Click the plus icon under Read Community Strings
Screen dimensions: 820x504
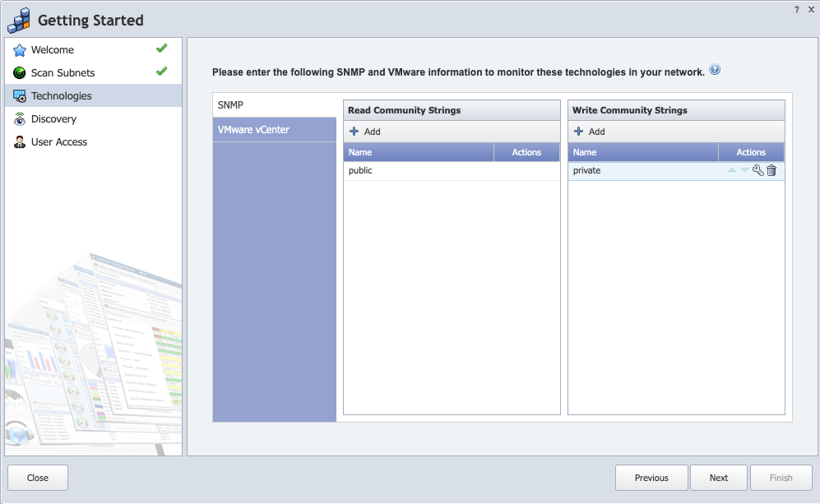click(354, 132)
